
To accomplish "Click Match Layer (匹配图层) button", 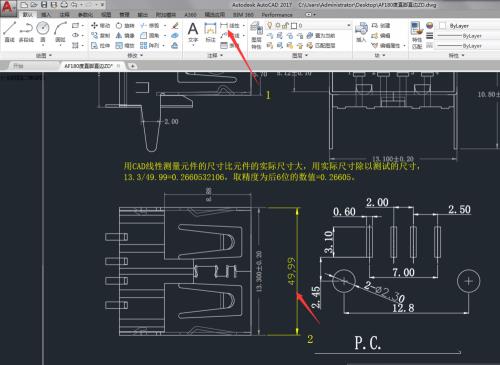I will pos(321,45).
